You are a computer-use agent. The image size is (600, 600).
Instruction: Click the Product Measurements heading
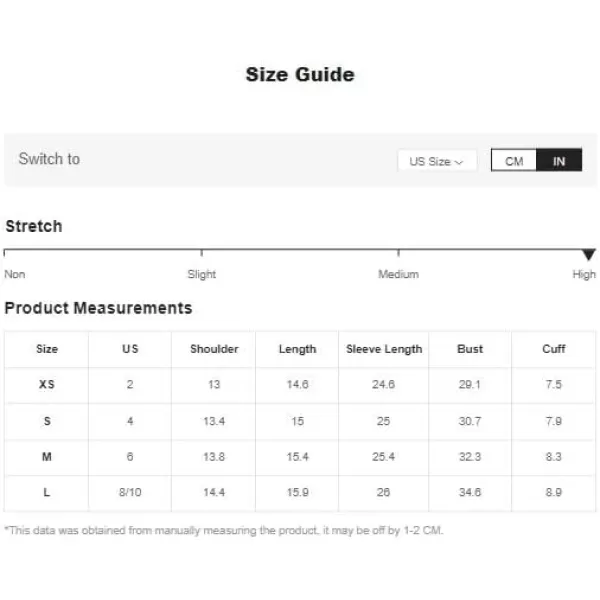98,308
